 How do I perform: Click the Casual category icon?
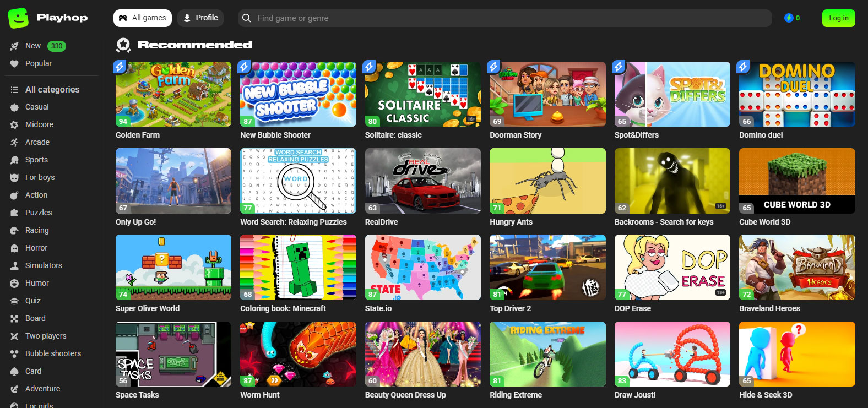(x=14, y=107)
